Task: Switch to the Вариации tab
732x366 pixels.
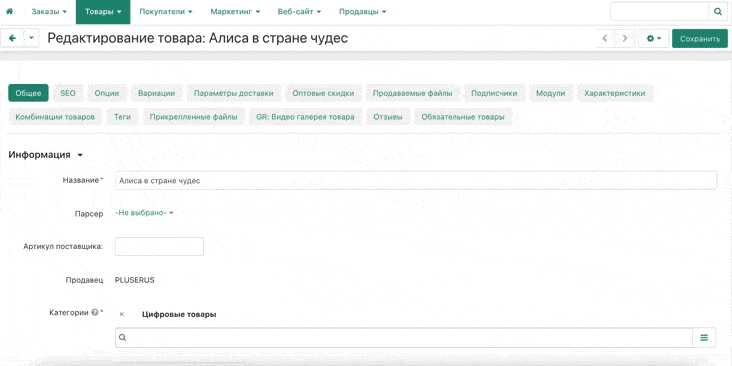Action: 156,93
